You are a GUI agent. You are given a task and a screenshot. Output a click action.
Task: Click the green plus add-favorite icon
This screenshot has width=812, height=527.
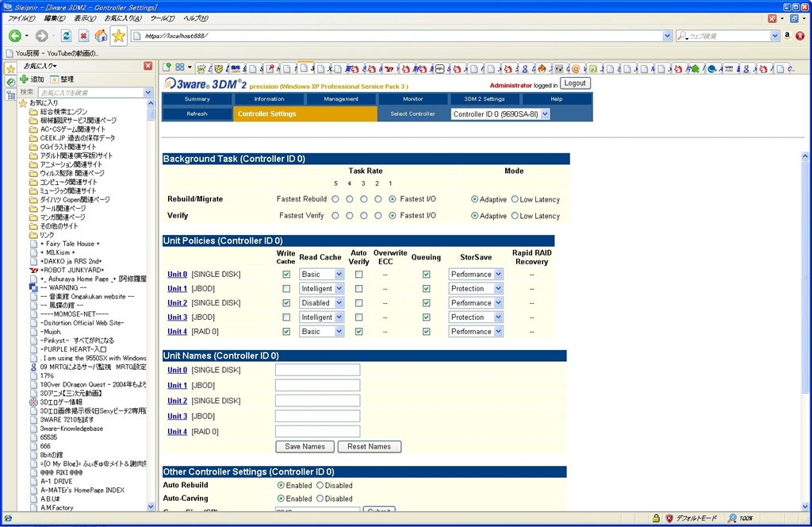pyautogui.click(x=24, y=79)
